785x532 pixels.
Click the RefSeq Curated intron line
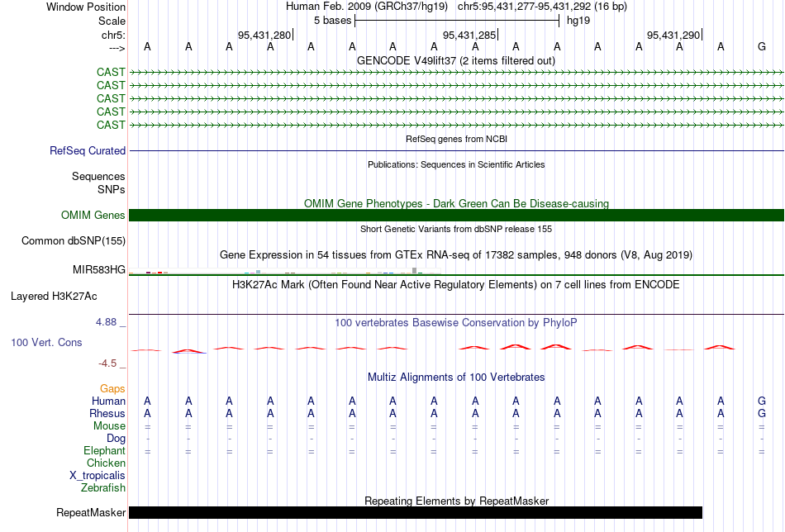pos(456,150)
